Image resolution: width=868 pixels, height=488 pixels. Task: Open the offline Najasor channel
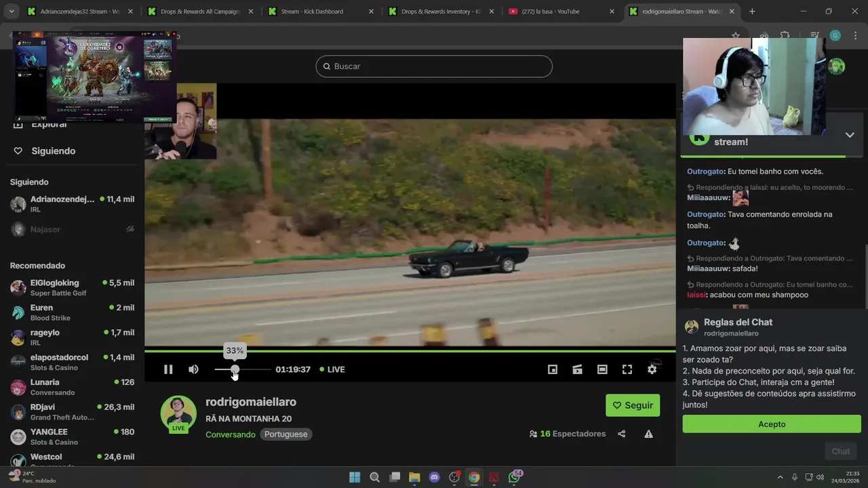coord(72,229)
